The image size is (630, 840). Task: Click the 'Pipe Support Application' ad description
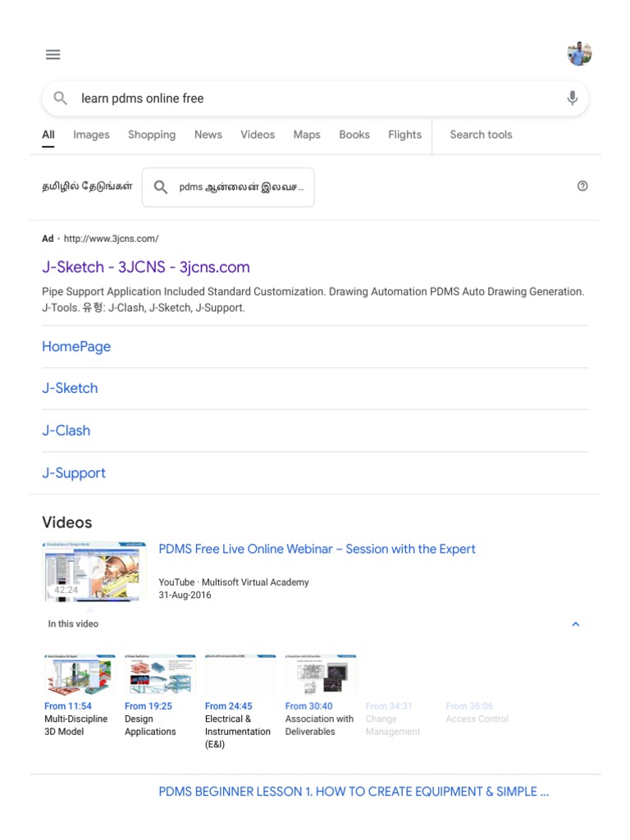click(x=313, y=299)
